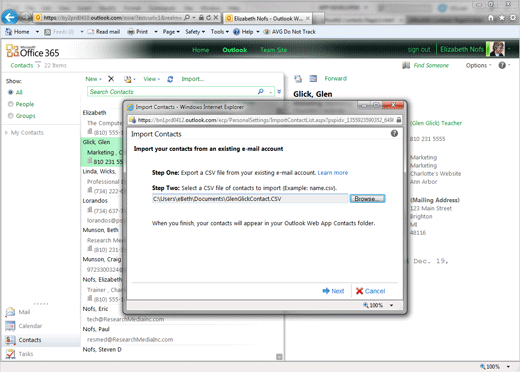
Task: Click the CSV file path field
Action: [x=250, y=199]
